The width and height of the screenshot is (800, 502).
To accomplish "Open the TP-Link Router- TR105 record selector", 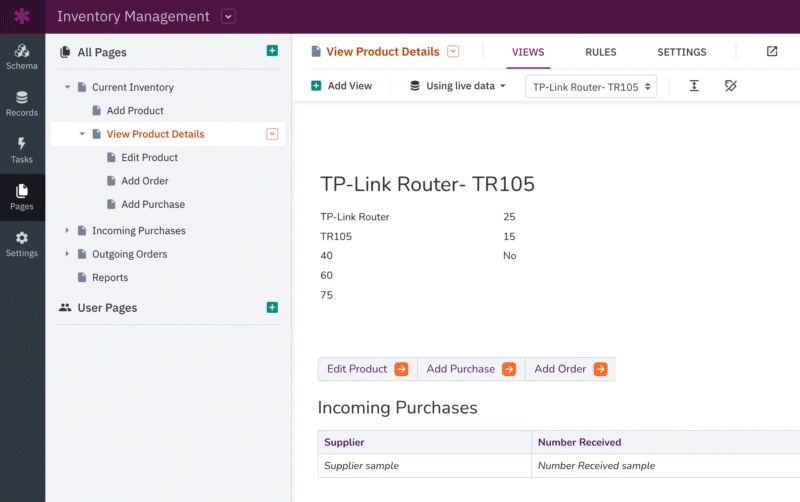I will coord(591,87).
